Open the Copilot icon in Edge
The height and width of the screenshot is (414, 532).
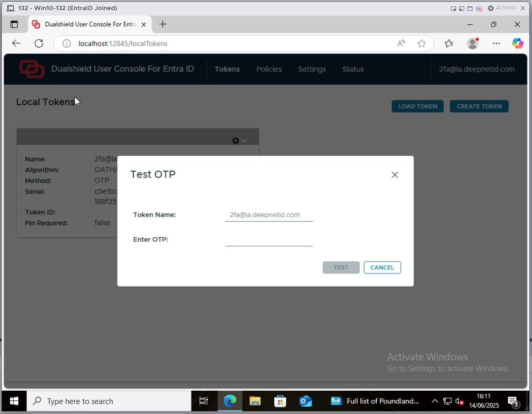click(518, 44)
